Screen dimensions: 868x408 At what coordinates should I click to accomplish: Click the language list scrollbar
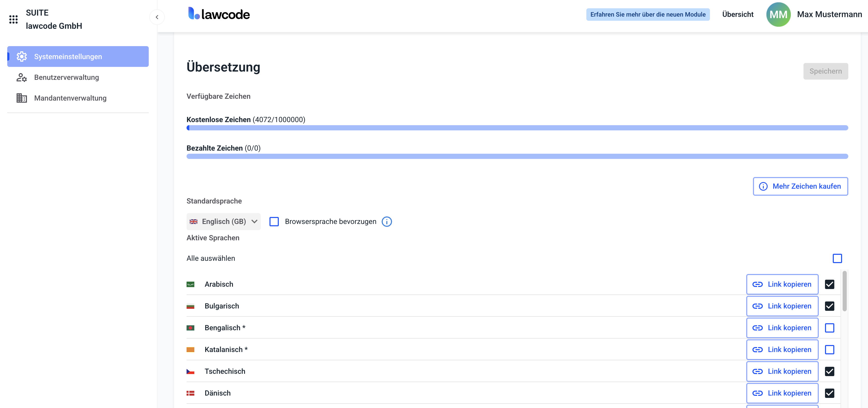[x=844, y=290]
